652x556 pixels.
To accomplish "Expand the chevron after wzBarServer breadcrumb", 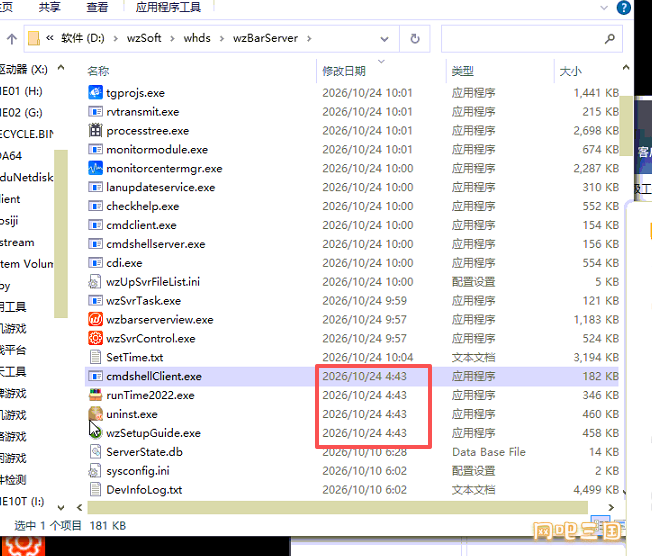I will click(309, 39).
